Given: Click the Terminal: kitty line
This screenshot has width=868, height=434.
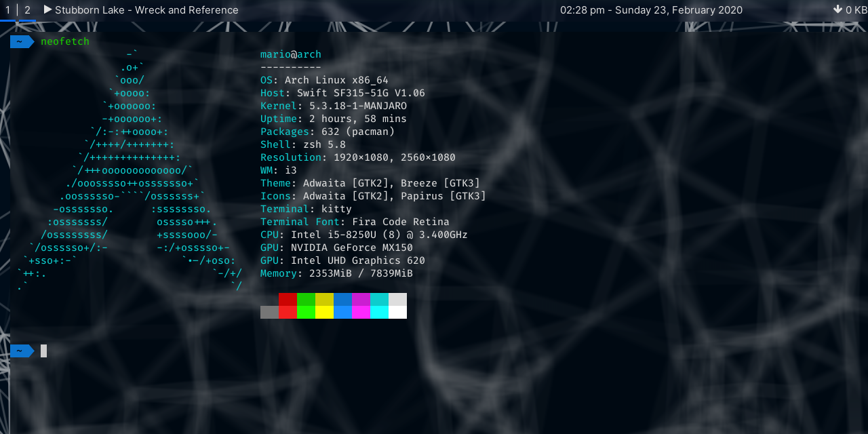Looking at the screenshot, I should [306, 209].
